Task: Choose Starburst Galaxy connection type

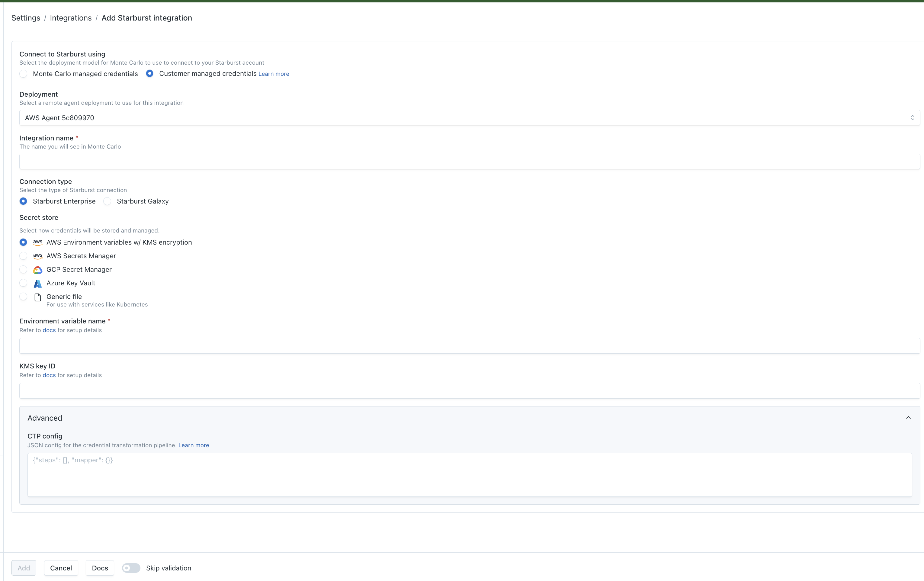Action: 107,201
